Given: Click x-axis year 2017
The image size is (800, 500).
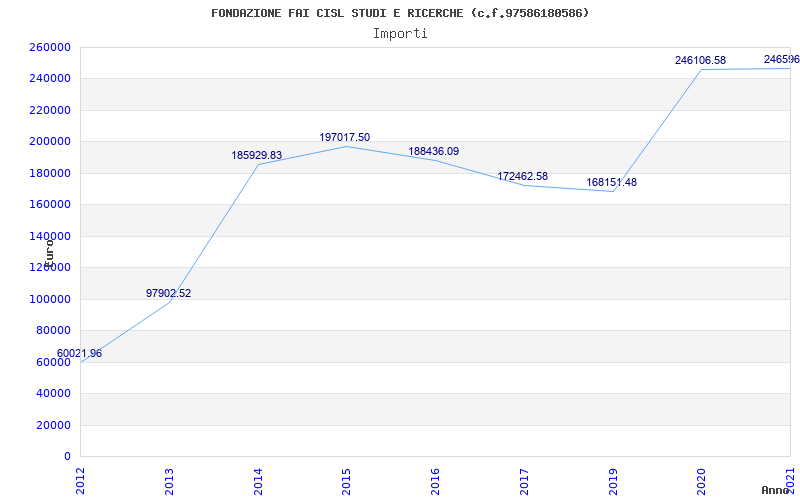Looking at the screenshot, I should click(x=524, y=481).
